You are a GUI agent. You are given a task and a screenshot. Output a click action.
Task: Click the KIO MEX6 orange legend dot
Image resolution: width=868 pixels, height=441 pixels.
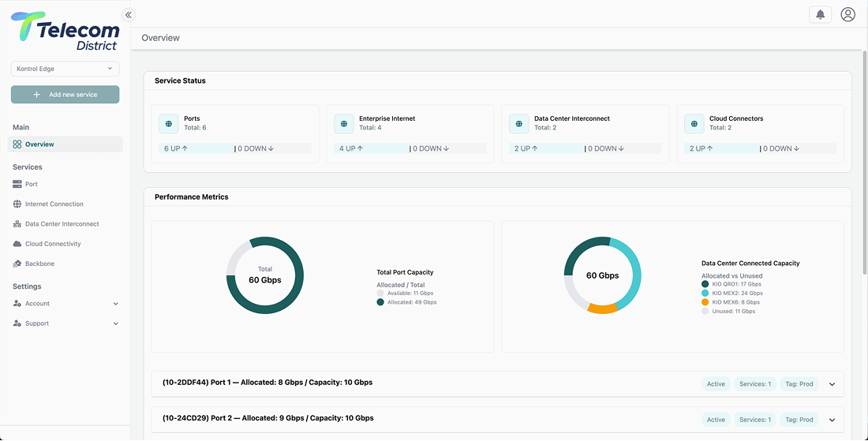[x=705, y=302]
